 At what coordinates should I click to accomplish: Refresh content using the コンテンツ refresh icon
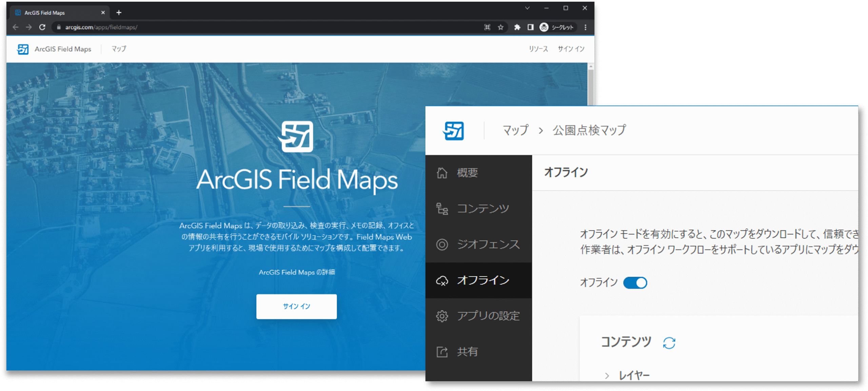(669, 343)
